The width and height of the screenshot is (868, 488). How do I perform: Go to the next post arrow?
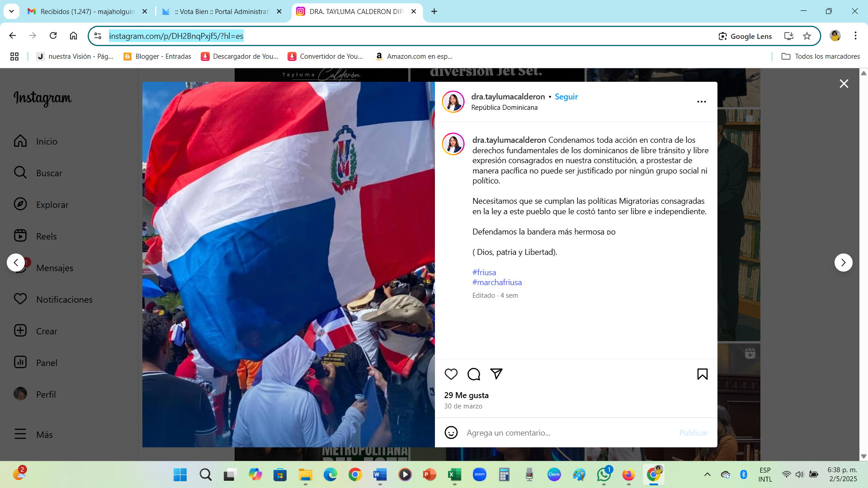(843, 263)
